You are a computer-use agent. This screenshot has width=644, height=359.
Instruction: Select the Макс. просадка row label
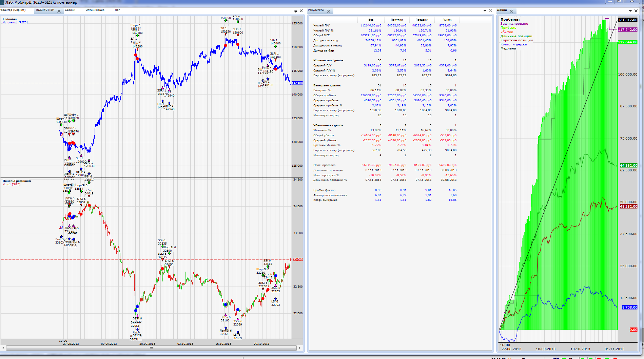324,165
